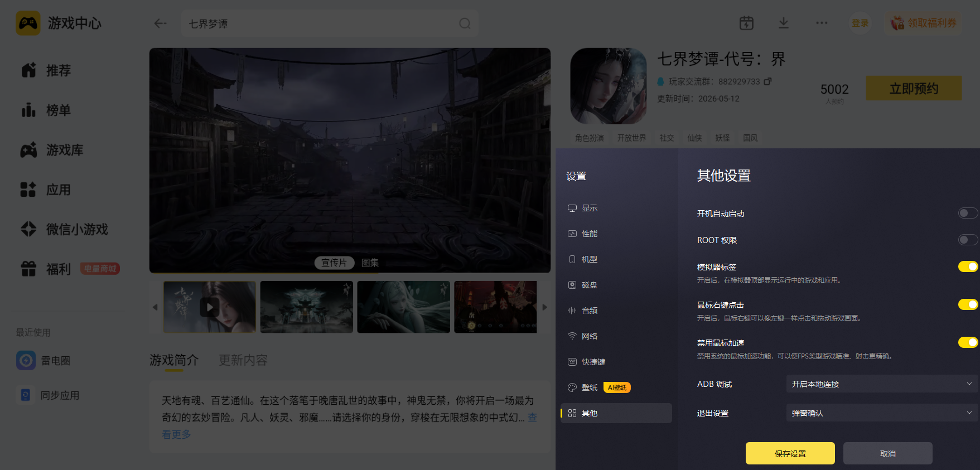Click the 电量商城 badge
Image resolution: width=980 pixels, height=470 pixels.
(100, 269)
